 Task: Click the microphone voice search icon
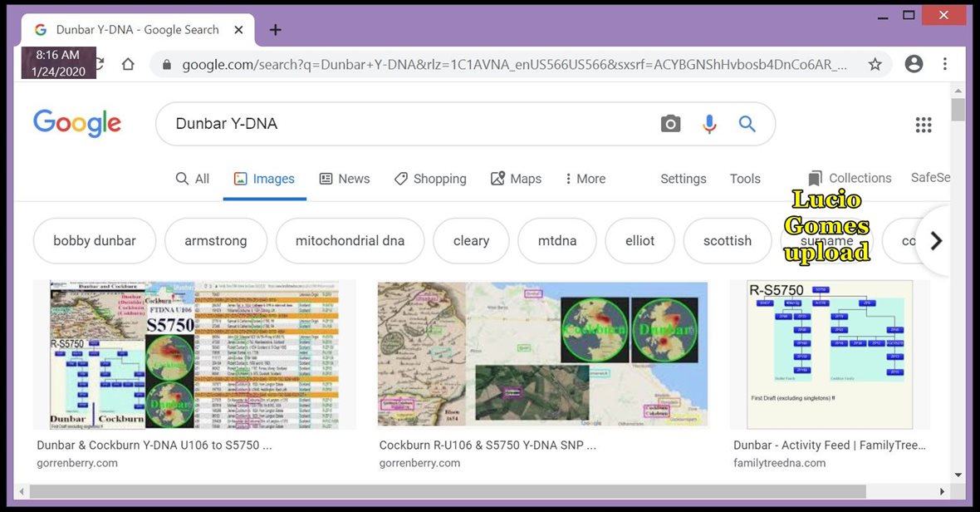pos(708,124)
